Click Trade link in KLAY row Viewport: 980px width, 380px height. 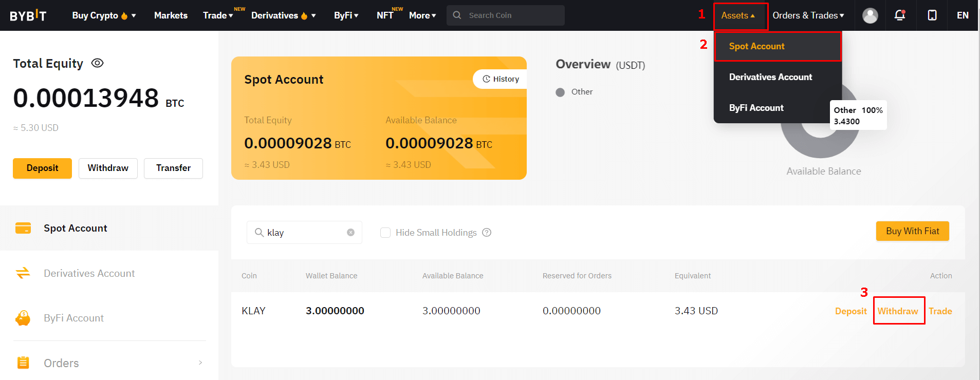tap(940, 311)
